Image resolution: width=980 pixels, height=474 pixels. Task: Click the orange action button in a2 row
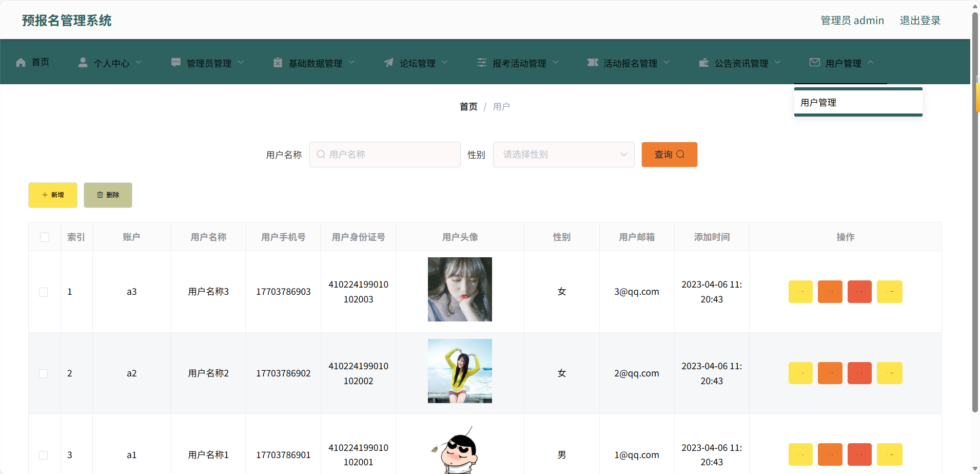(x=830, y=373)
